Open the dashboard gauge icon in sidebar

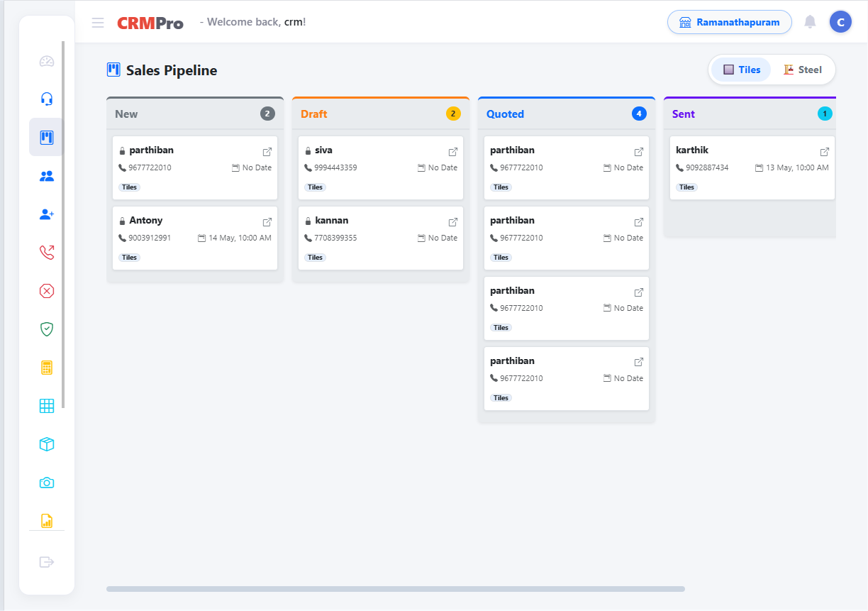tap(47, 61)
